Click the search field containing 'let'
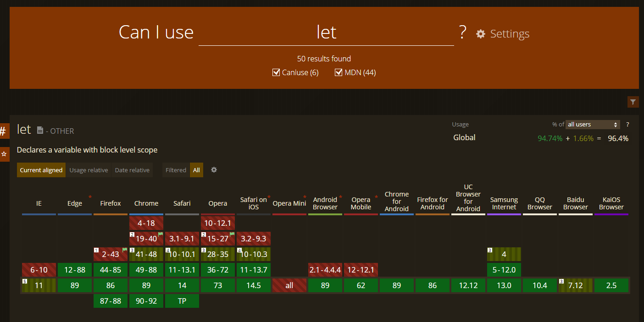 pos(326,33)
